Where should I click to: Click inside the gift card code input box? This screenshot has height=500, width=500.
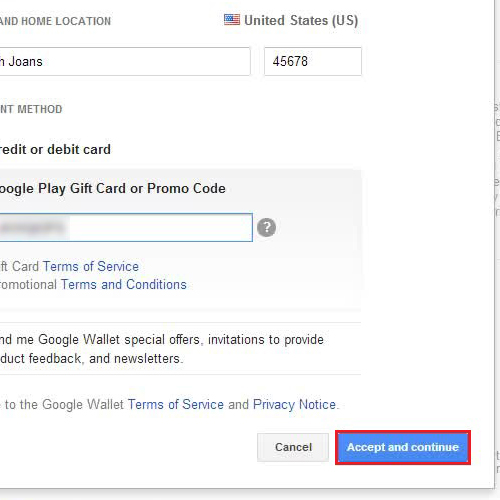126,227
